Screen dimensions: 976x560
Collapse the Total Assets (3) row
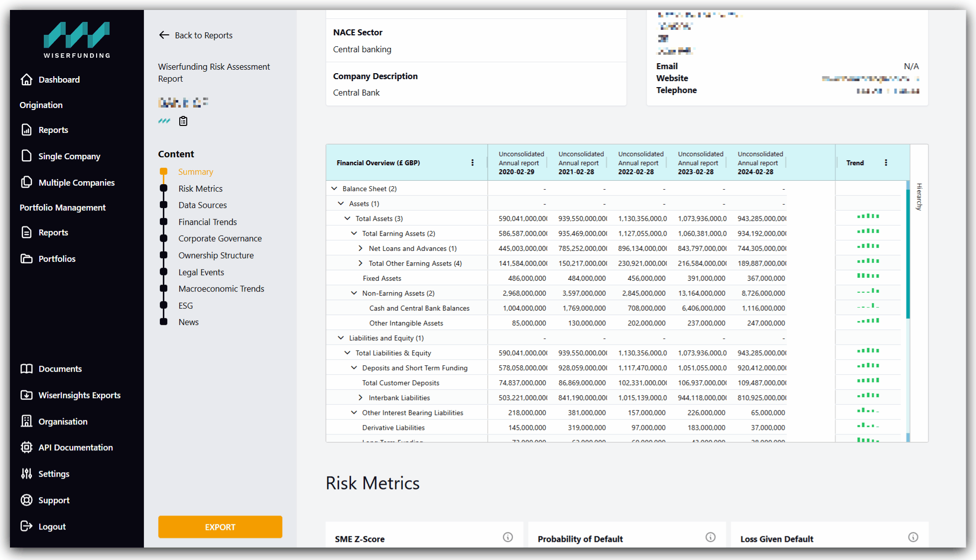tap(348, 219)
